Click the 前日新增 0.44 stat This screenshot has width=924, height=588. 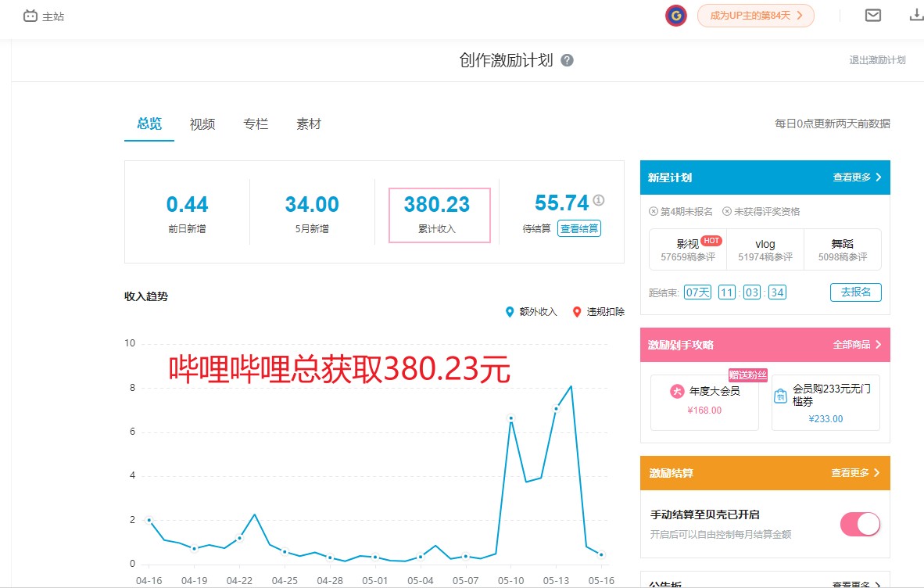(x=187, y=213)
